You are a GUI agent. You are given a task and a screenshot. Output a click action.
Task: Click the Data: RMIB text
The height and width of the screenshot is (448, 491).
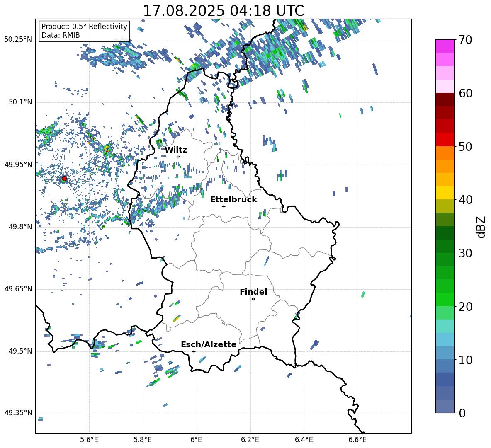pos(61,35)
